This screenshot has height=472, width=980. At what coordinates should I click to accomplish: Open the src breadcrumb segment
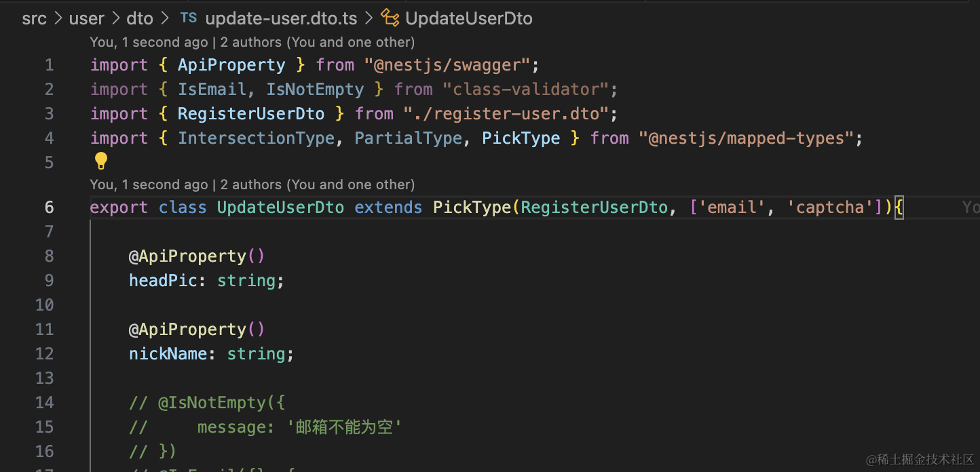coord(34,18)
